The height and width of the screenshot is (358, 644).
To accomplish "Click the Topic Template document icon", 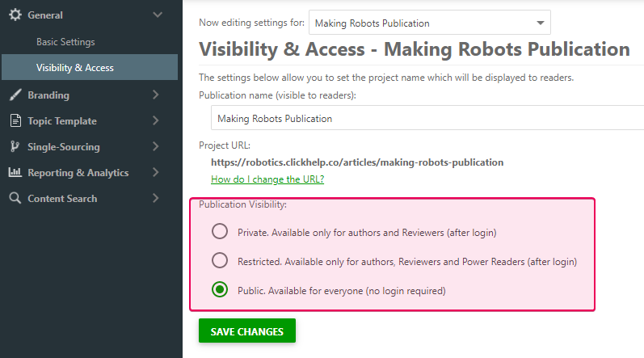I will 15,120.
